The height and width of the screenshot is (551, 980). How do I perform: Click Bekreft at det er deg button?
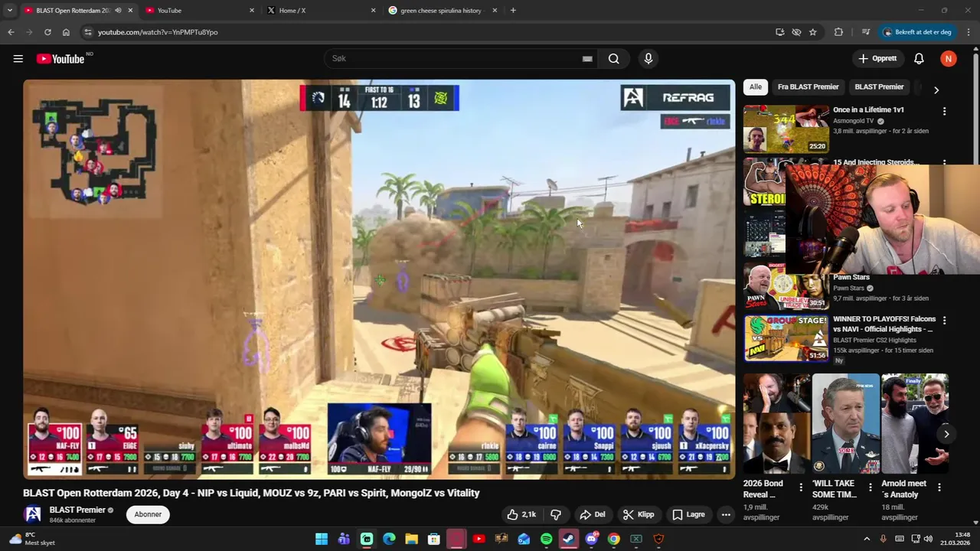click(x=916, y=32)
